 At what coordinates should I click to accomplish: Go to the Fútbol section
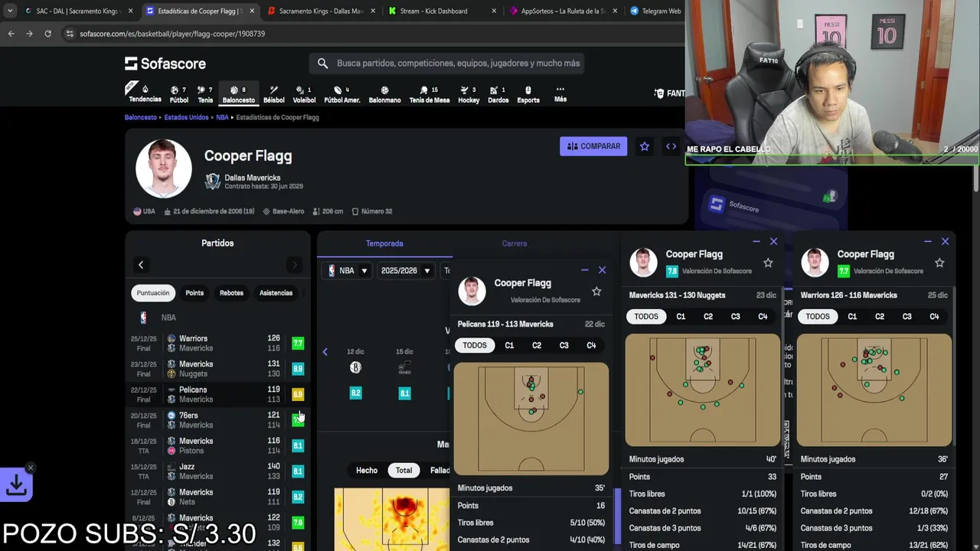[x=179, y=94]
